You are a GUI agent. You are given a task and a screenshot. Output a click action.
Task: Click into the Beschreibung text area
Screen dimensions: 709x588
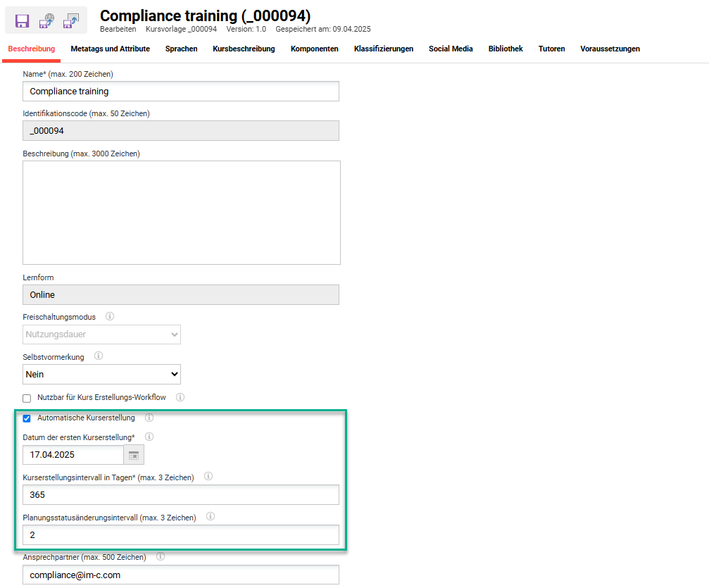point(181,212)
